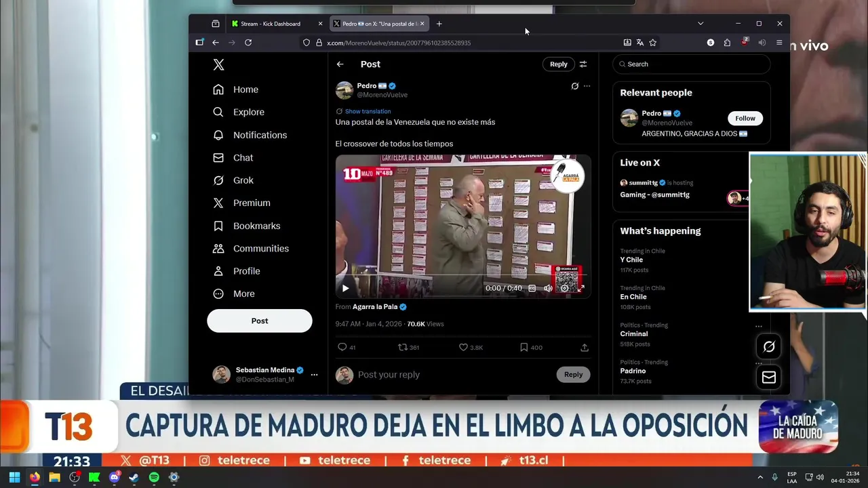Share the post via share icon
Image resolution: width=868 pixels, height=488 pixels.
tap(585, 347)
